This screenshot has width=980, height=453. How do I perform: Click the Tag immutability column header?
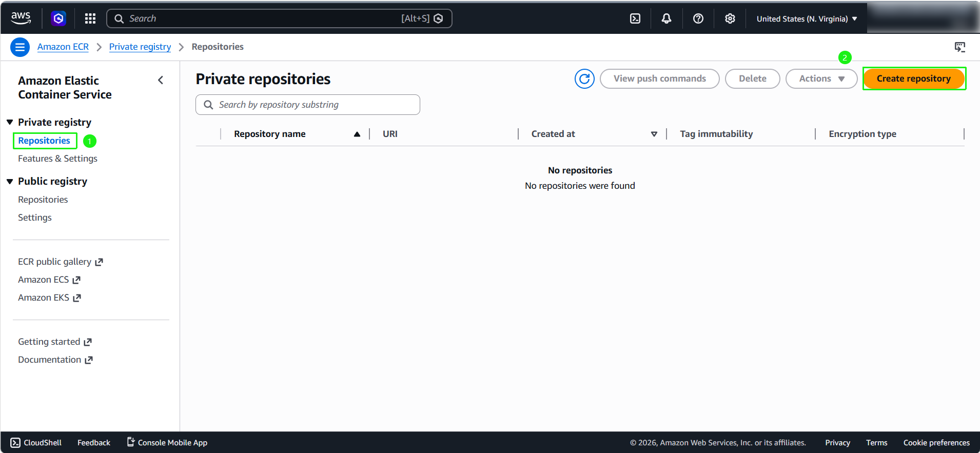[x=716, y=134]
